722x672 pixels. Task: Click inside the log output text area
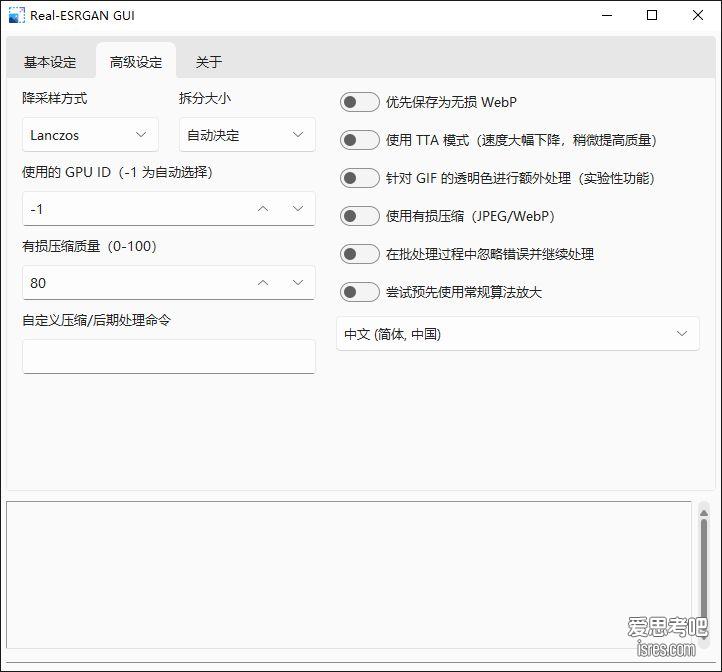[349, 575]
